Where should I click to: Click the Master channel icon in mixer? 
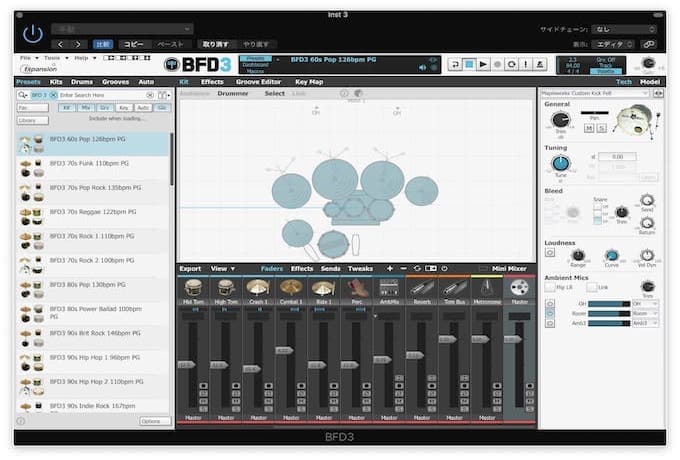click(x=519, y=287)
